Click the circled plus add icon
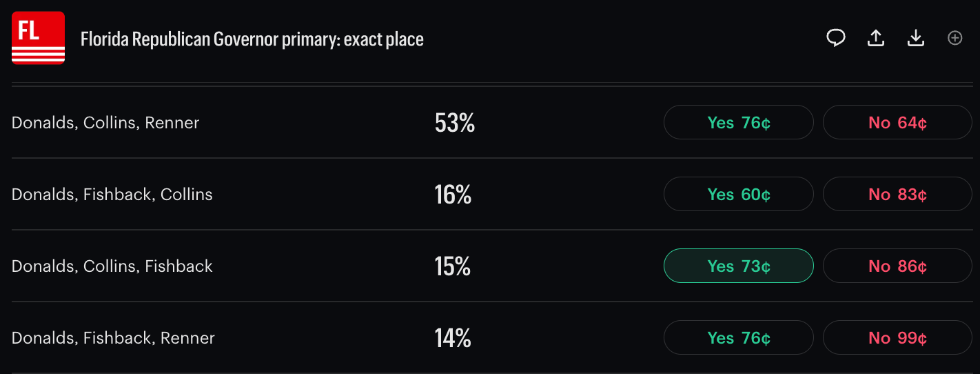The width and height of the screenshot is (980, 374). [955, 39]
